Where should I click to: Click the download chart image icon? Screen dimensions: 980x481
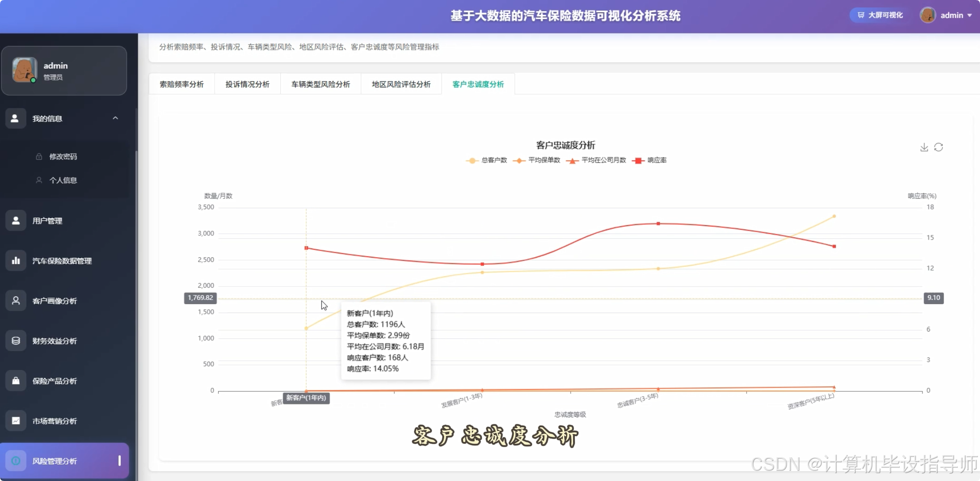point(923,147)
